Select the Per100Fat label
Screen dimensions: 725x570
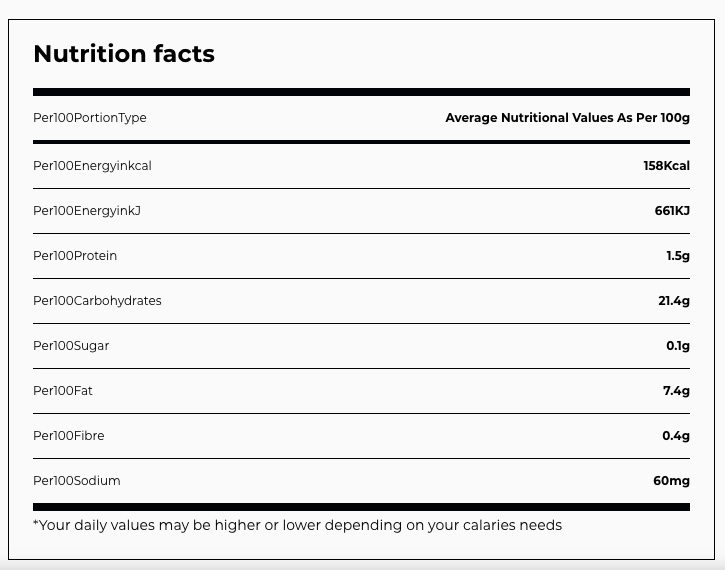[x=63, y=391]
